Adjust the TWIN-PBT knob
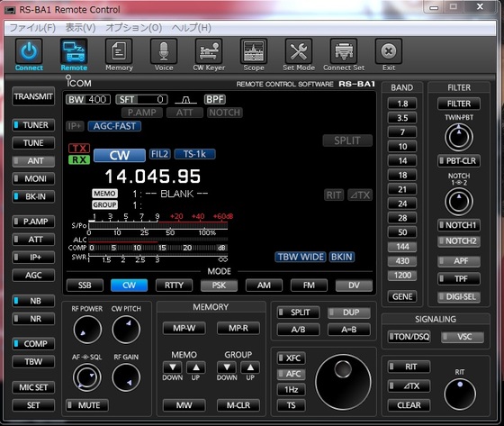 [459, 138]
